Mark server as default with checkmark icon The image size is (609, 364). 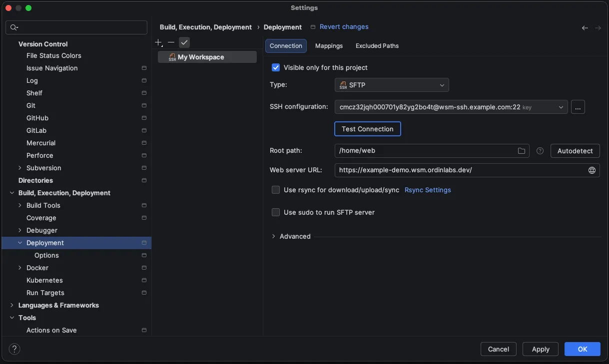pos(184,43)
